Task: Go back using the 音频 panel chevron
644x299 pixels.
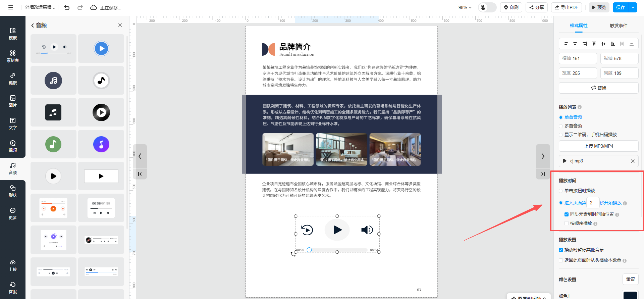Action: pos(33,26)
